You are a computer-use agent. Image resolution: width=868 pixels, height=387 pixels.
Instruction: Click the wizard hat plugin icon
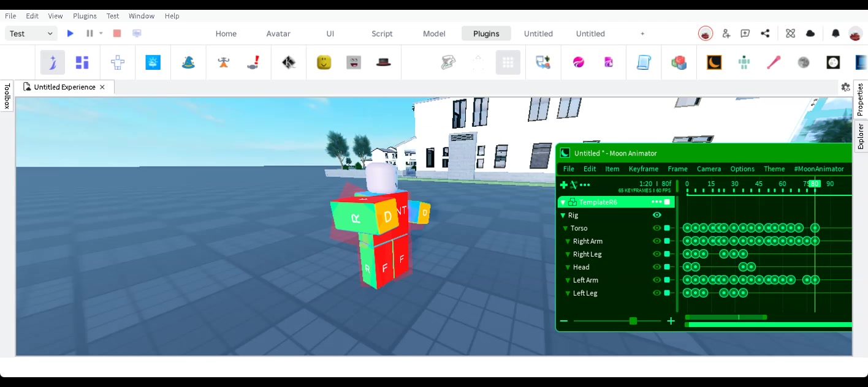click(188, 62)
